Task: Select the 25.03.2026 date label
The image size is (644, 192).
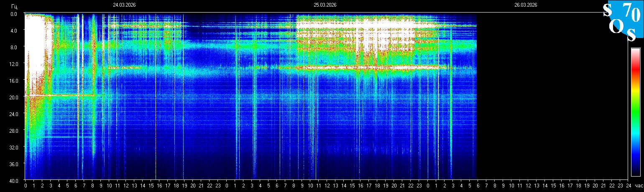Action: [x=325, y=5]
